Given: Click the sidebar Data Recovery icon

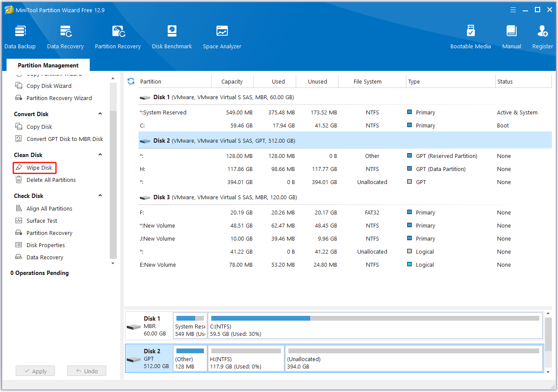Looking at the screenshot, I should [x=19, y=257].
